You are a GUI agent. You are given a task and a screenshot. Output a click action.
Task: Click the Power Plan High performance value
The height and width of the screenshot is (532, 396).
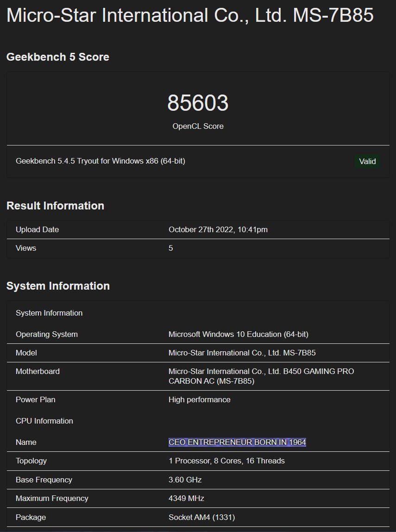coord(199,399)
